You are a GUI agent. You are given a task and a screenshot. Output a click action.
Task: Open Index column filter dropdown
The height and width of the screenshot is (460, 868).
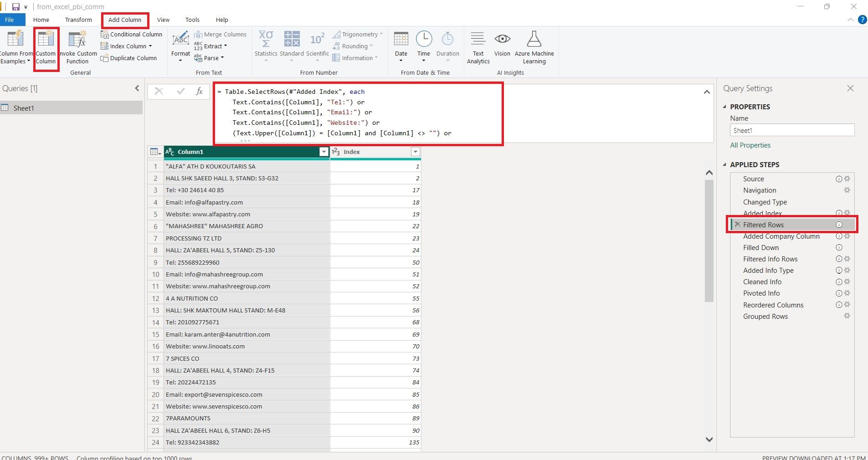coord(415,152)
